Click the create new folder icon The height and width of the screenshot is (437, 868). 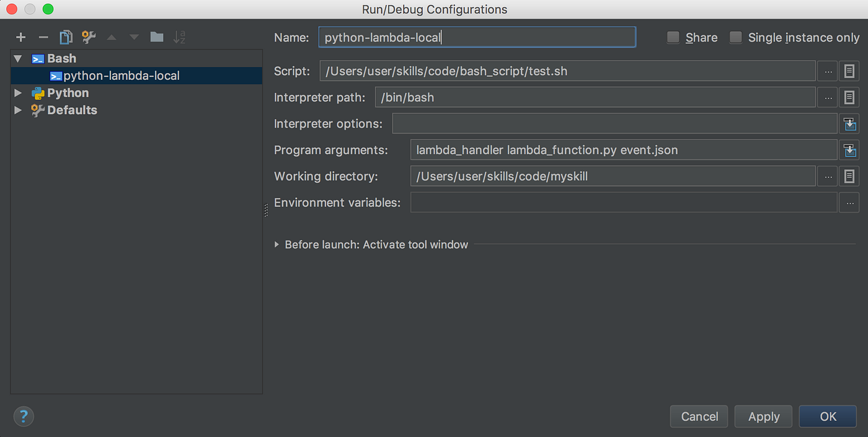point(157,38)
